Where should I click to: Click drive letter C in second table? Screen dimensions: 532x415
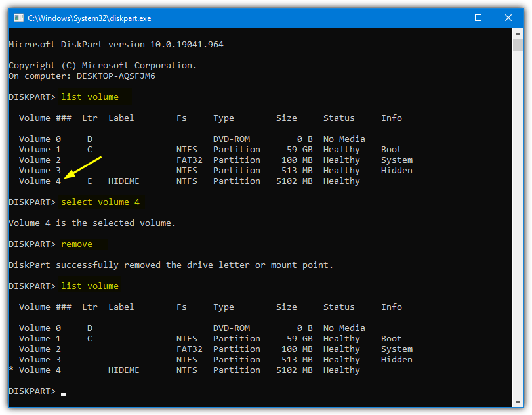tap(90, 339)
